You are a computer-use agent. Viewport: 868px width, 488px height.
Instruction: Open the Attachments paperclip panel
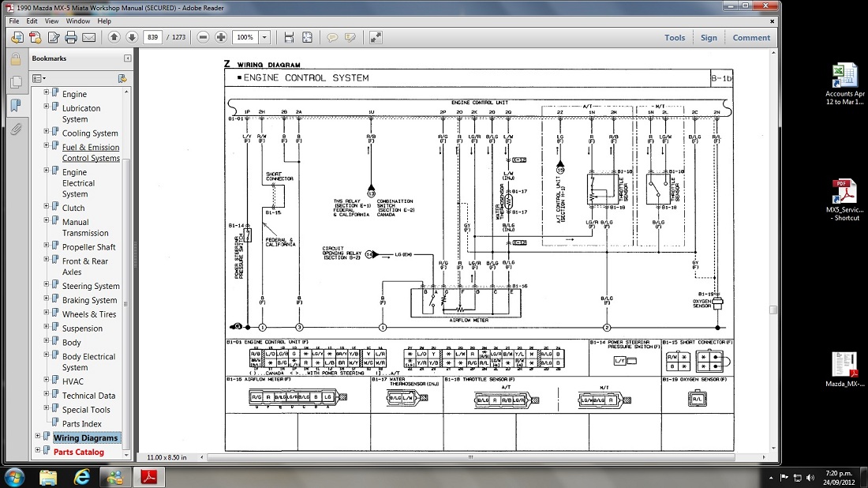16,129
